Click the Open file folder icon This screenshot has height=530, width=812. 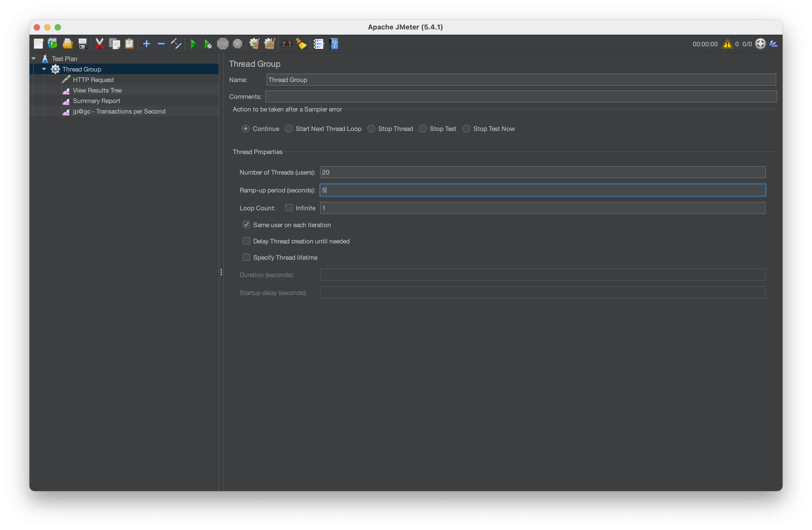pos(68,44)
